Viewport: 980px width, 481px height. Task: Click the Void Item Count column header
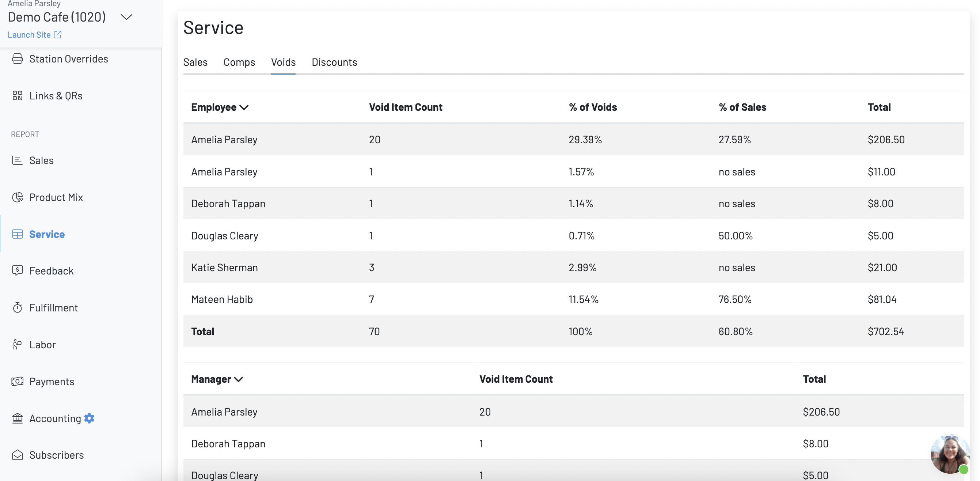click(x=405, y=107)
